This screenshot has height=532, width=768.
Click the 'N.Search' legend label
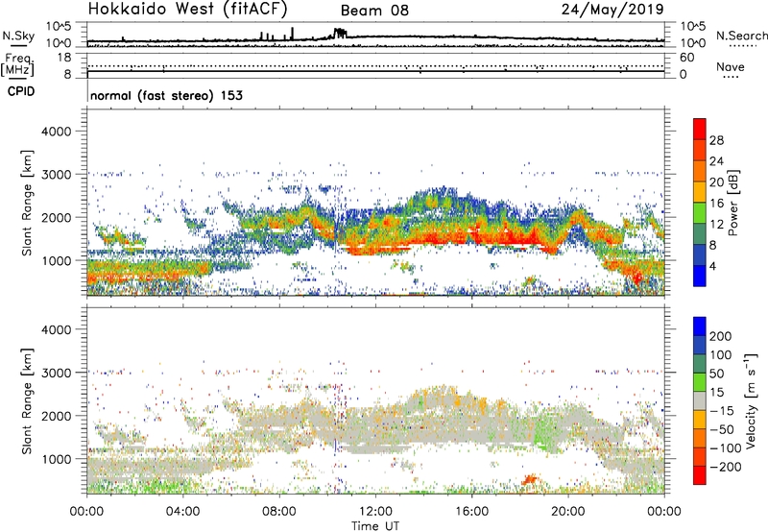(741, 36)
